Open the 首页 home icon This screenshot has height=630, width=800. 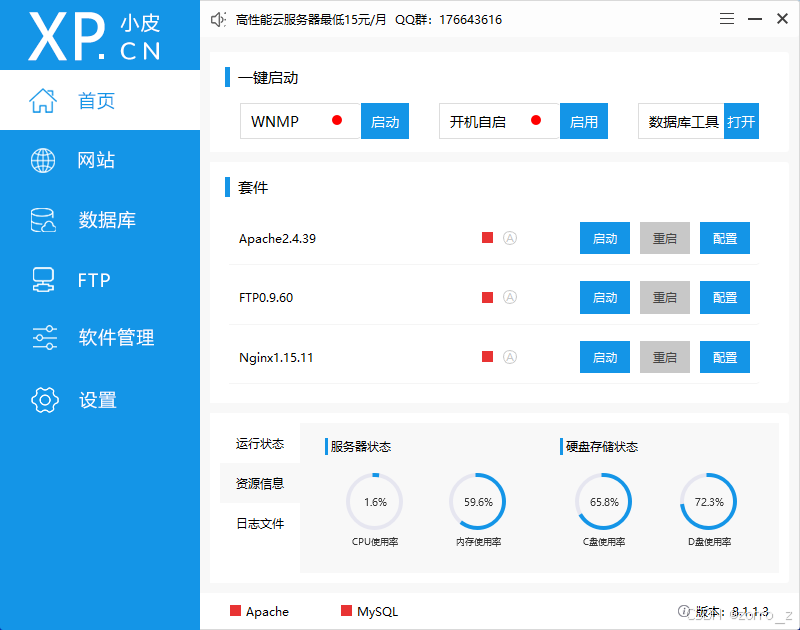tap(43, 100)
